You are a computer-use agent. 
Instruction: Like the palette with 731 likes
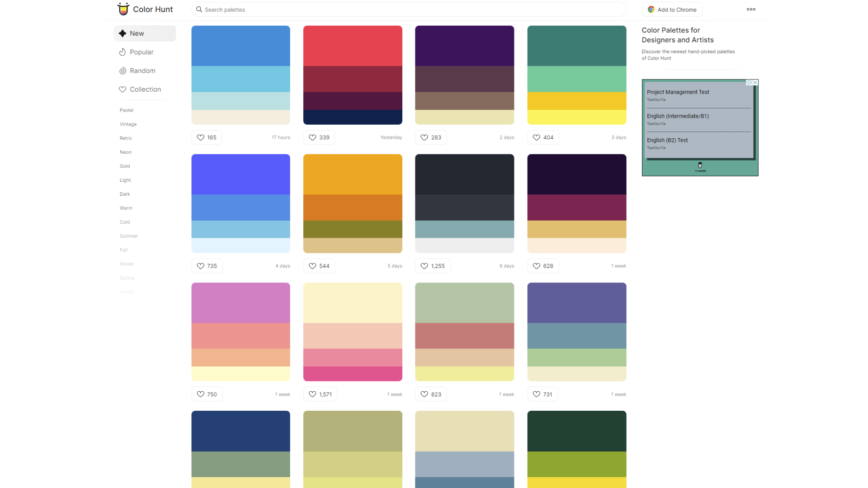point(542,394)
